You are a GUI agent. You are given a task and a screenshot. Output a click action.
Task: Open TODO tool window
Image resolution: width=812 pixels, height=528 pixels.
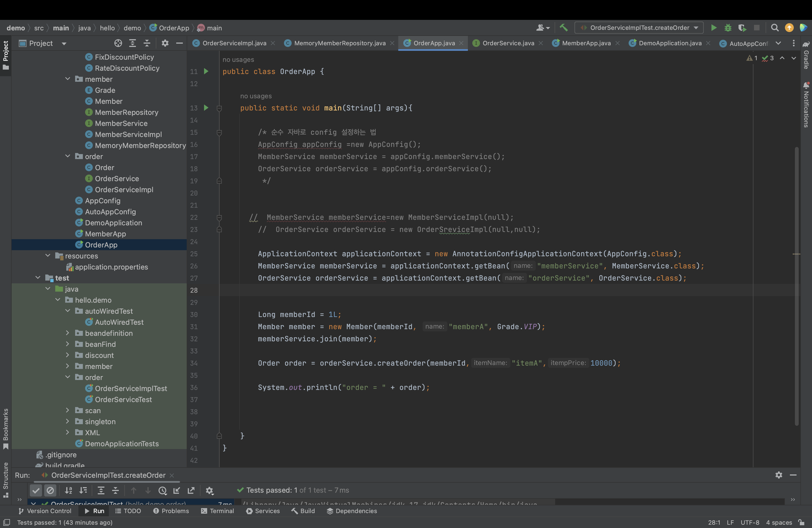click(128, 511)
